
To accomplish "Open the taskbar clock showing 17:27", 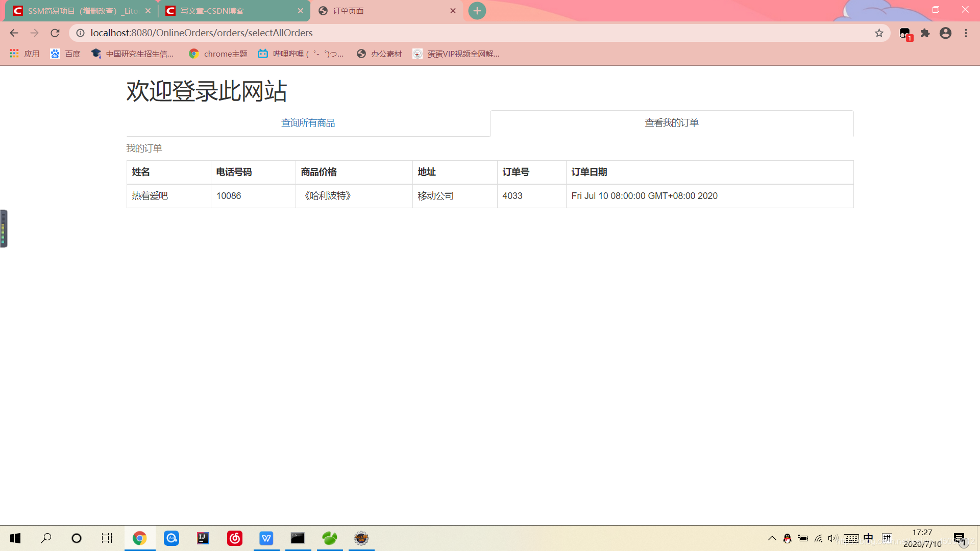I will click(x=922, y=538).
